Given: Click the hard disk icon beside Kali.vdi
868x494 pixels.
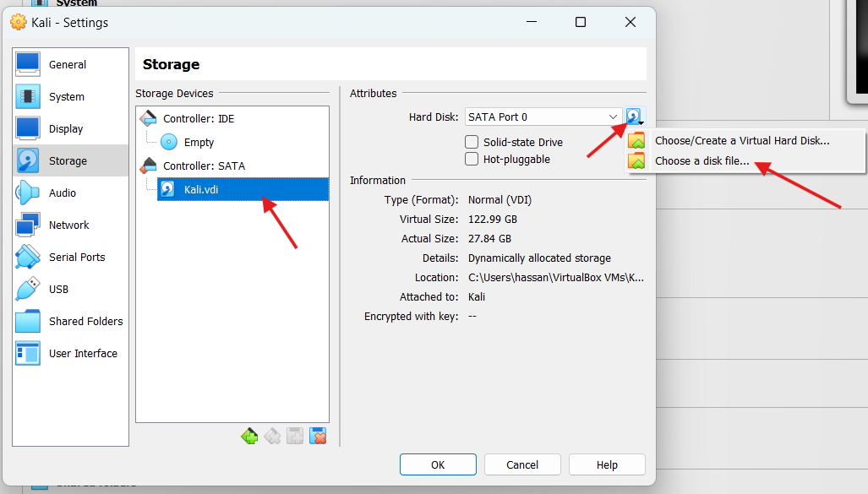Looking at the screenshot, I should 167,189.
